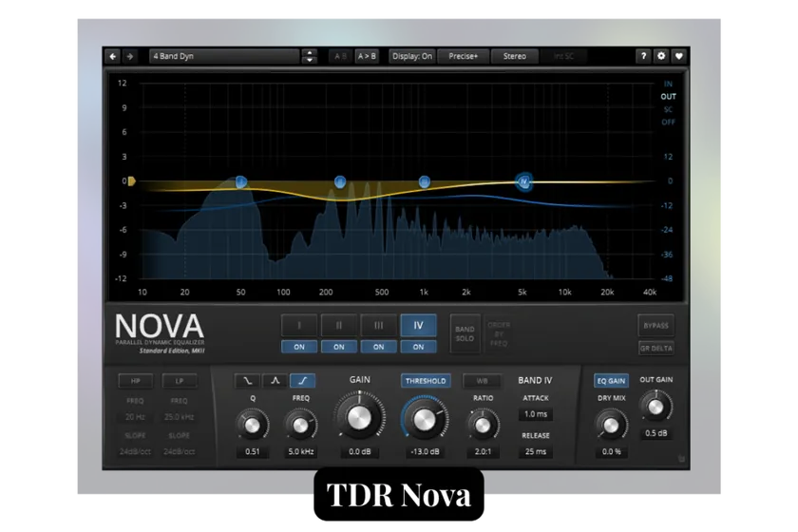The height and width of the screenshot is (532, 798).
Task: Step presets with the up/down arrows
Action: [x=310, y=56]
